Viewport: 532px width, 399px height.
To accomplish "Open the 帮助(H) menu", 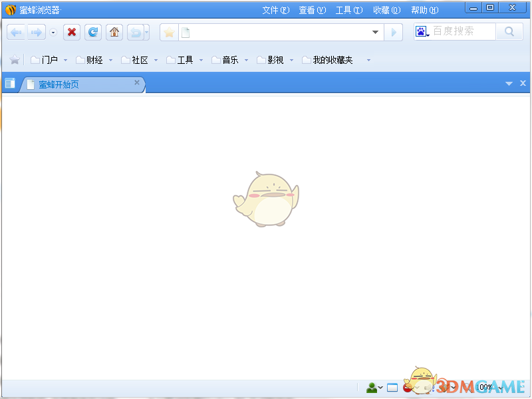I will coord(425,10).
